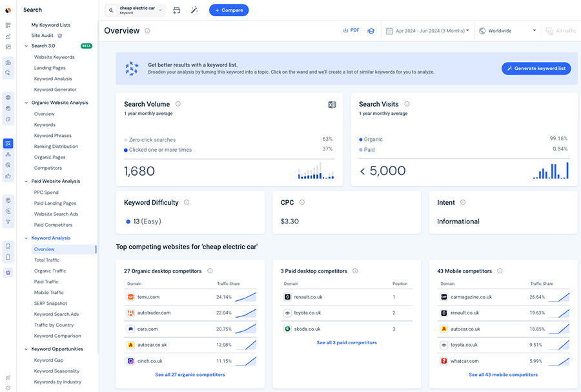This screenshot has height=392, width=581.
Task: Download the report via PDF icon
Action: 351,30
